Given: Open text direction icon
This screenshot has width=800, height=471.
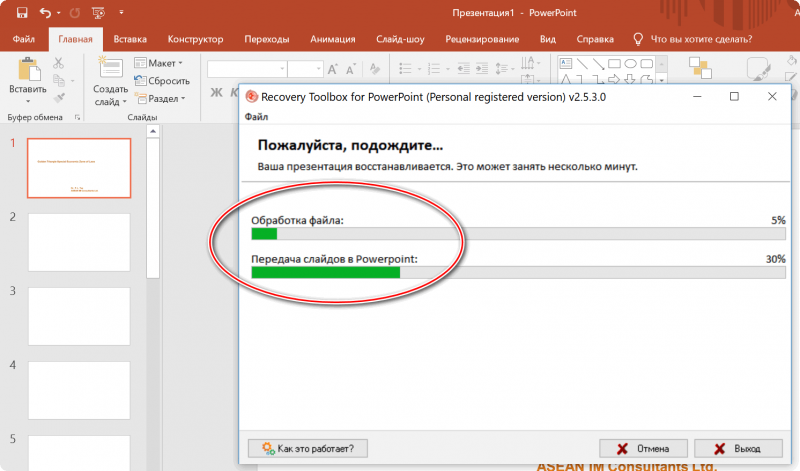Looking at the screenshot, I should pyautogui.click(x=528, y=63).
